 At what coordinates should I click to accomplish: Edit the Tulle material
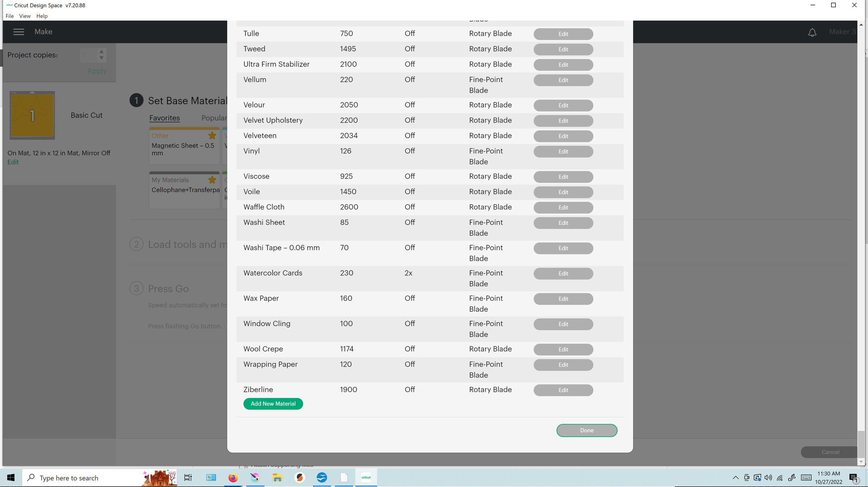coord(563,34)
